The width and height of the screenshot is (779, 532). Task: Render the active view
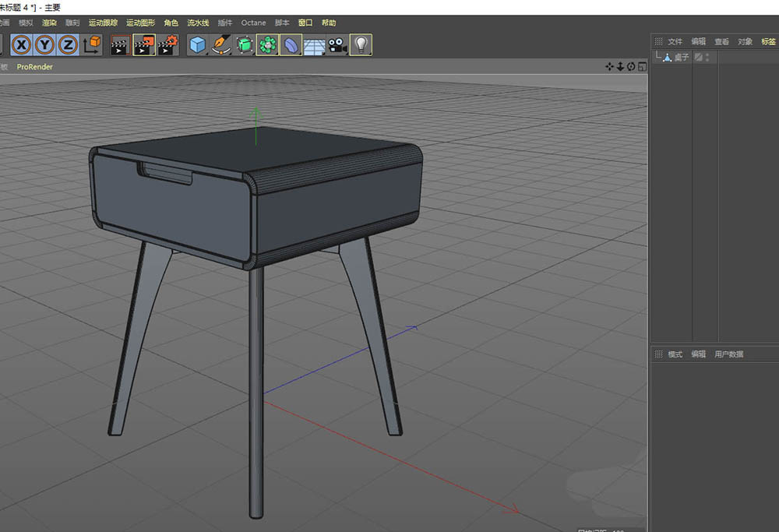coord(120,44)
